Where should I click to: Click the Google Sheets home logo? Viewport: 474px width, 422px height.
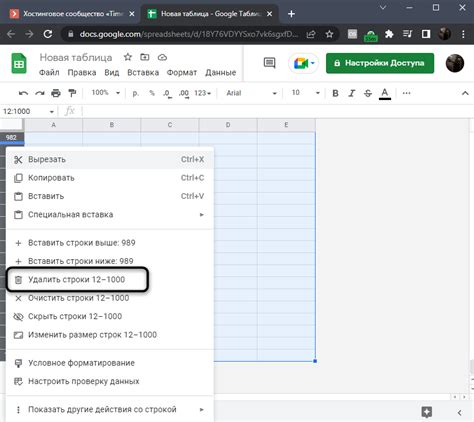tap(19, 63)
